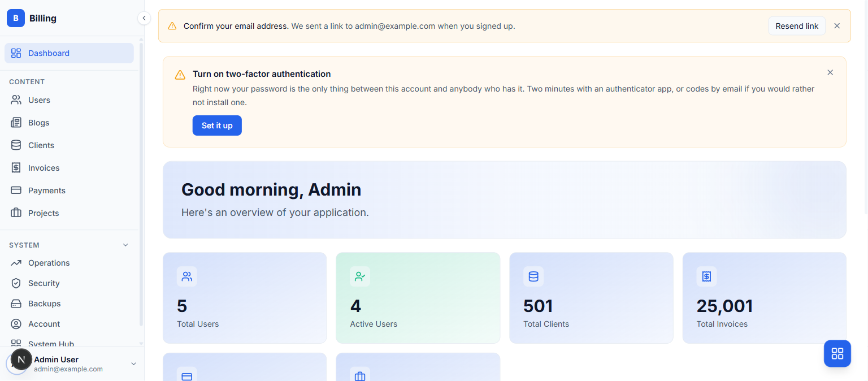The height and width of the screenshot is (381, 868).
Task: Click the Good morning, Admin heading
Action: (271, 189)
